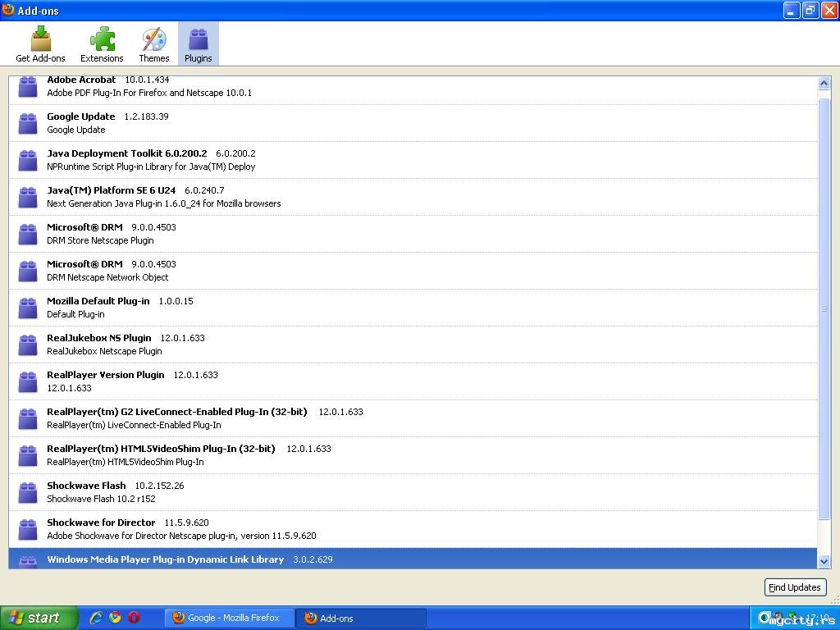Click the Java Deployment Toolkit plugin icon
The height and width of the screenshot is (630, 840).
click(28, 160)
